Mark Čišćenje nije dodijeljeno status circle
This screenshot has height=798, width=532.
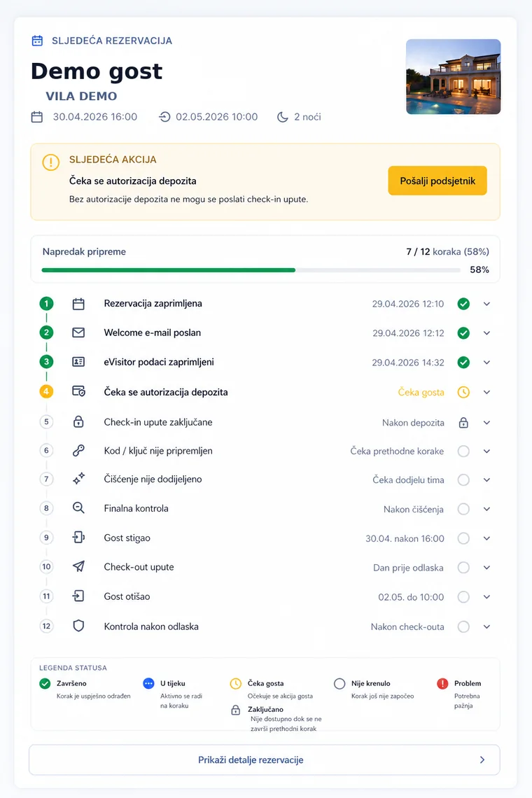click(x=463, y=480)
